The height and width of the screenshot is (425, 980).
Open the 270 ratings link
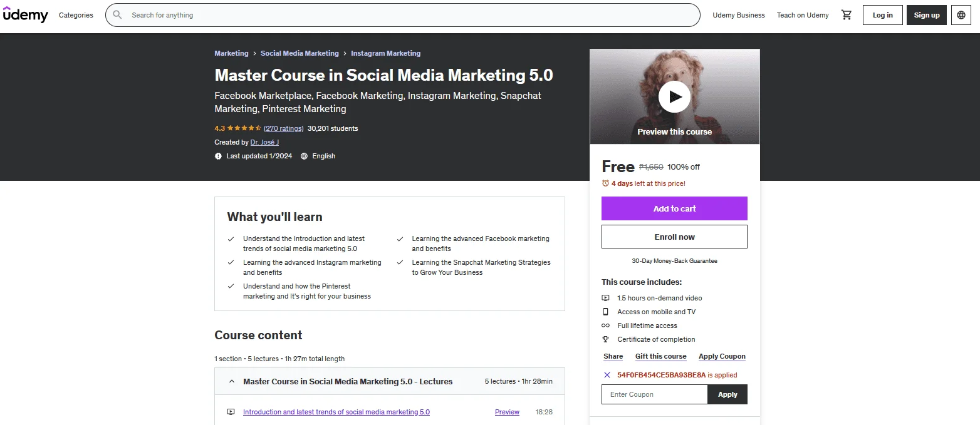pos(283,128)
